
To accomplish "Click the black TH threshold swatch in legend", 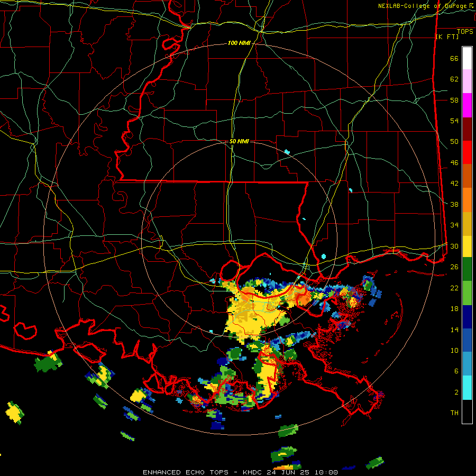I will tap(467, 411).
